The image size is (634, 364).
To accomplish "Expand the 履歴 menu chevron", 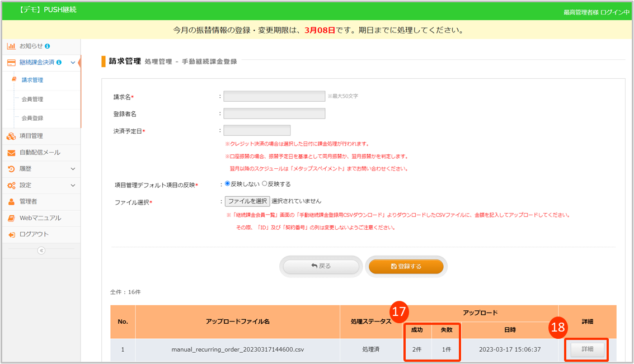I will click(73, 169).
